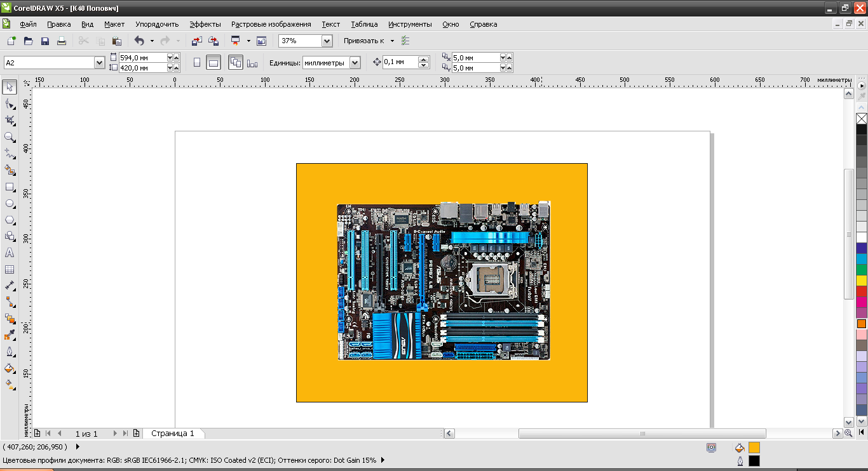The image size is (868, 471).
Task: Pick the yellow swatch in color palette
Action: click(862, 281)
